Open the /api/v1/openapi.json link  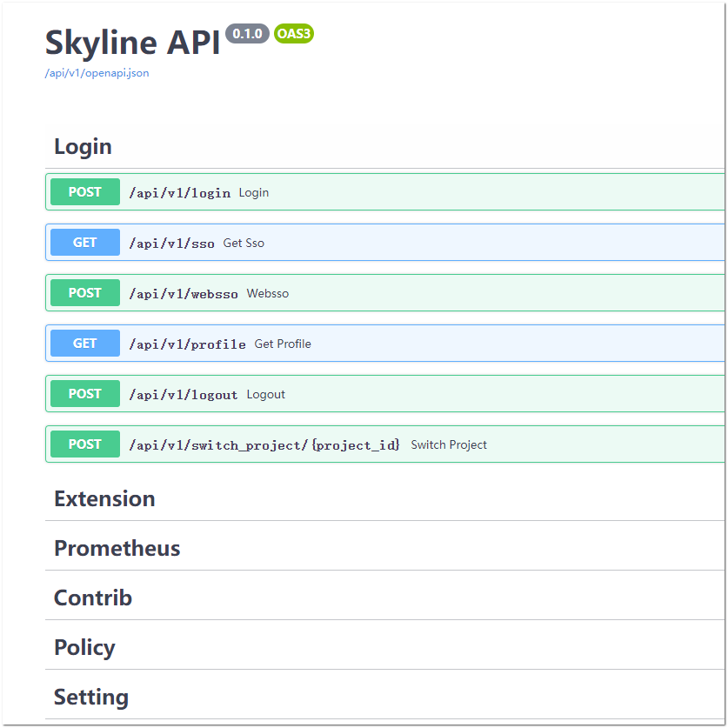click(x=97, y=73)
